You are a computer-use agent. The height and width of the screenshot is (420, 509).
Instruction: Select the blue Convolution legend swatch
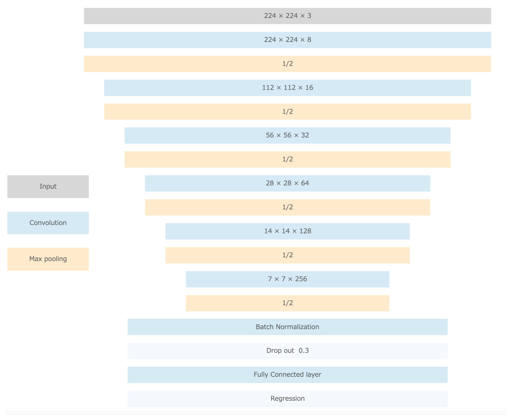(x=48, y=223)
